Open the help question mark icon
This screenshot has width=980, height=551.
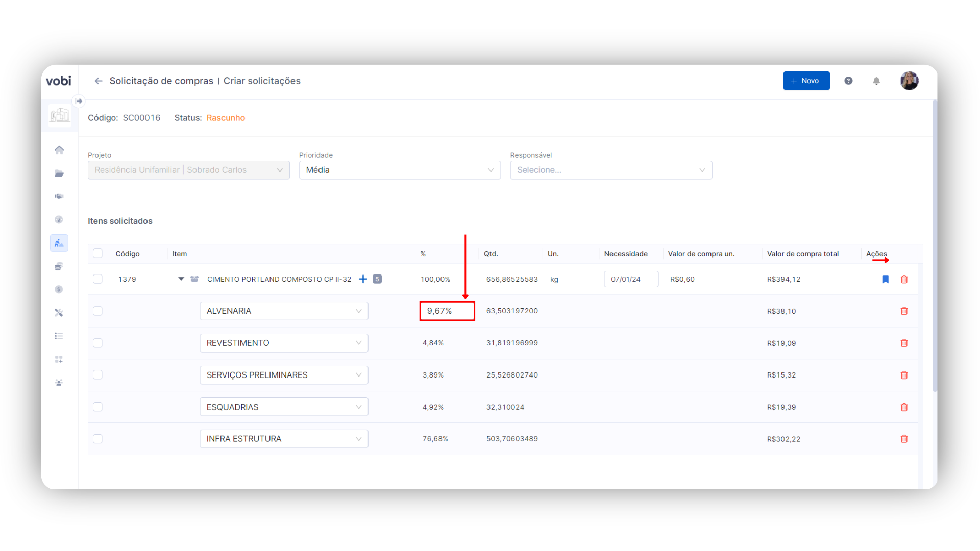click(x=848, y=81)
